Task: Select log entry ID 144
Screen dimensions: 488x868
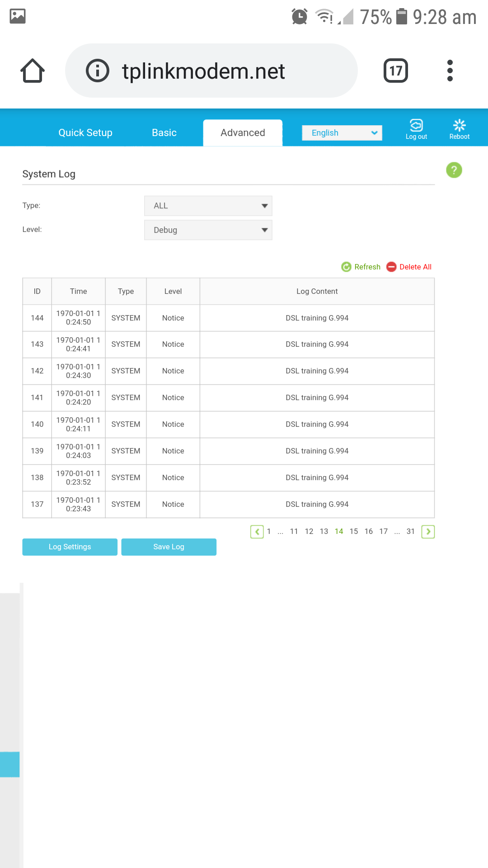Action: [37, 318]
